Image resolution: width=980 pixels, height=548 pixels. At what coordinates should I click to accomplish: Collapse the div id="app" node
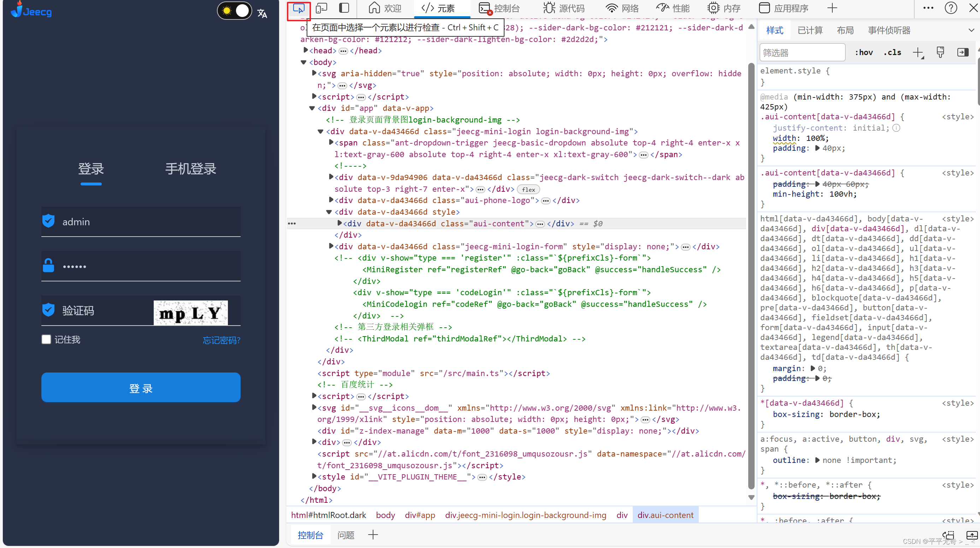tap(312, 108)
